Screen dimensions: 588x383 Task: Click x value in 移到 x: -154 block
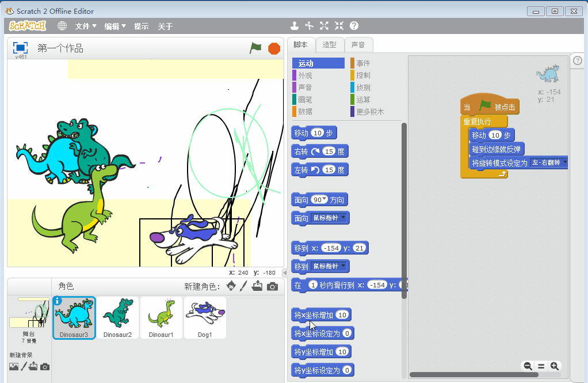tap(331, 248)
